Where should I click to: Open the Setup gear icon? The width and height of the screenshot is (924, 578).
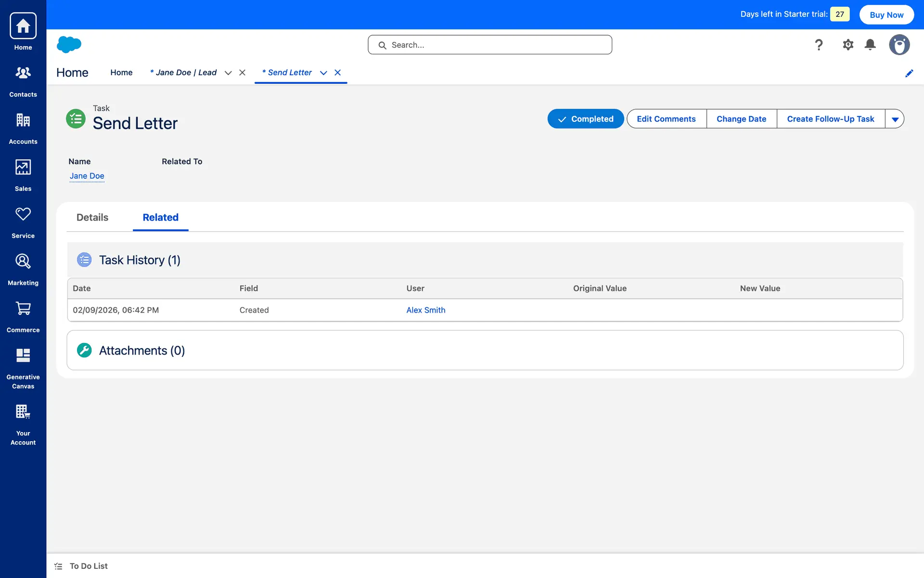[847, 45]
